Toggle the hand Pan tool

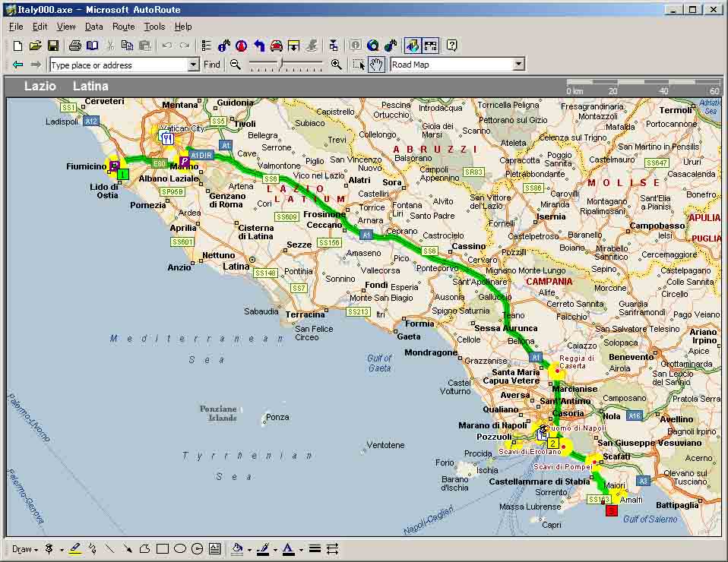point(376,65)
